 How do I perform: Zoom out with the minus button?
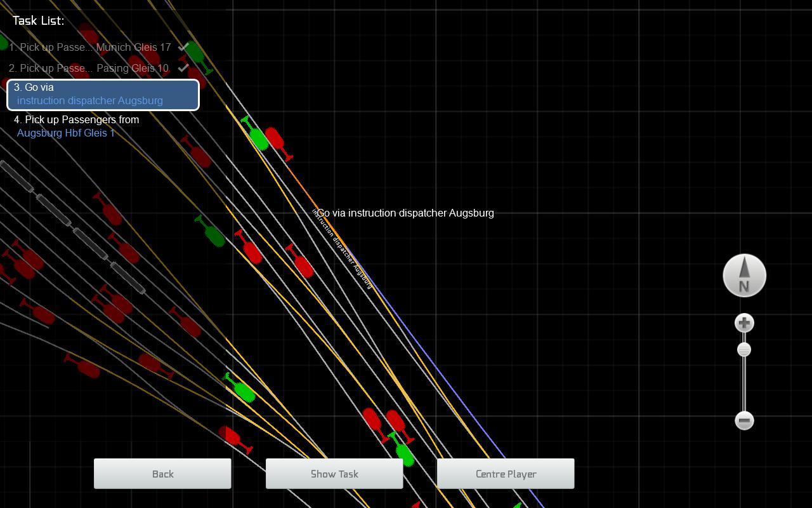(x=744, y=420)
